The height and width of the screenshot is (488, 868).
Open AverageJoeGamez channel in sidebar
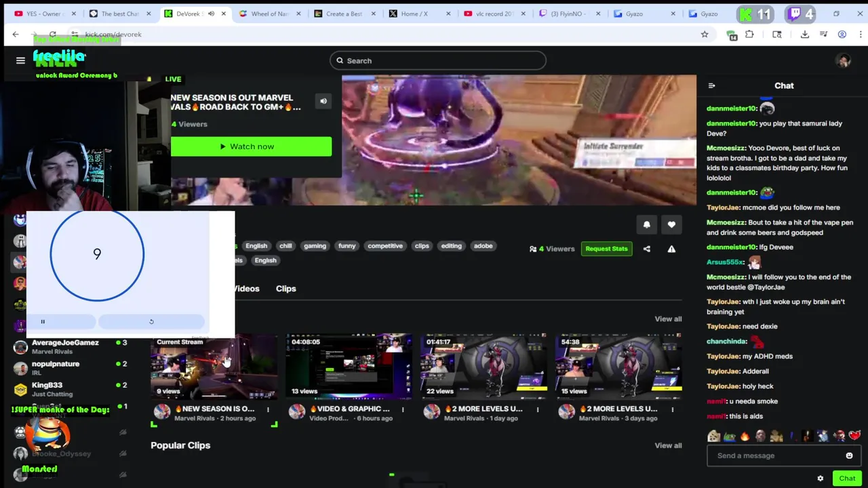71,347
